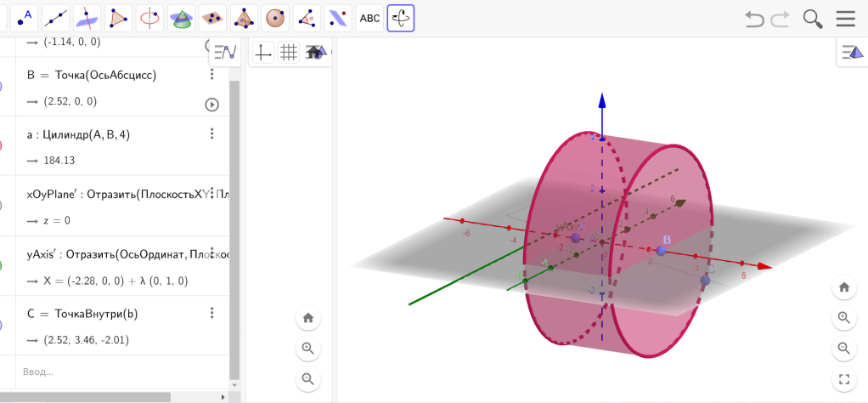Select the Angle measurement tool
This screenshot has height=403, width=868.
point(306,17)
